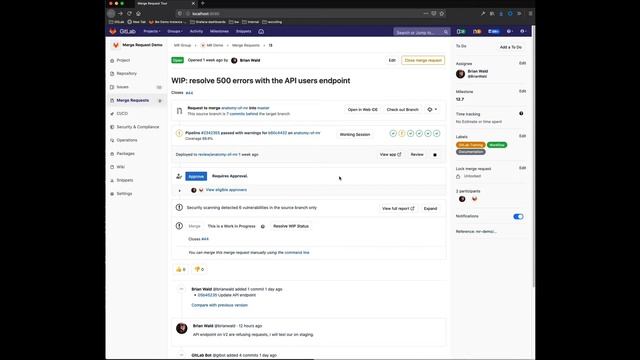
Task: Open the Project sidebar item
Action: pos(123,60)
